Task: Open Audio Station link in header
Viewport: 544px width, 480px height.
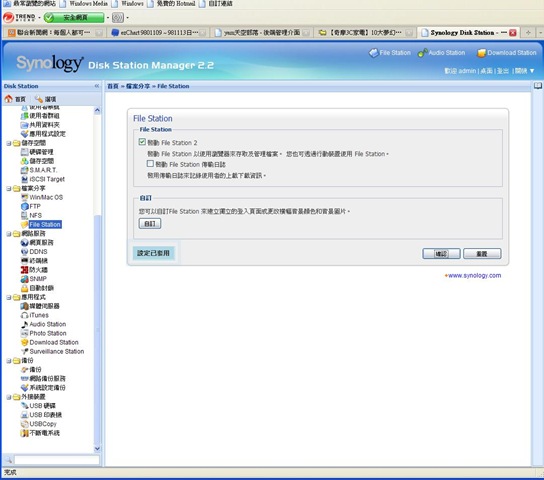Action: pyautogui.click(x=442, y=53)
